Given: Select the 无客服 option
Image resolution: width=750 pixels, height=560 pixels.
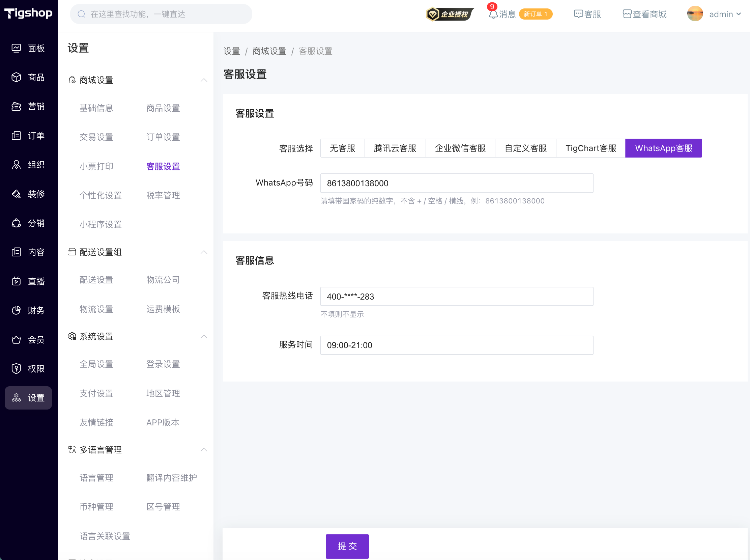Looking at the screenshot, I should [x=342, y=148].
